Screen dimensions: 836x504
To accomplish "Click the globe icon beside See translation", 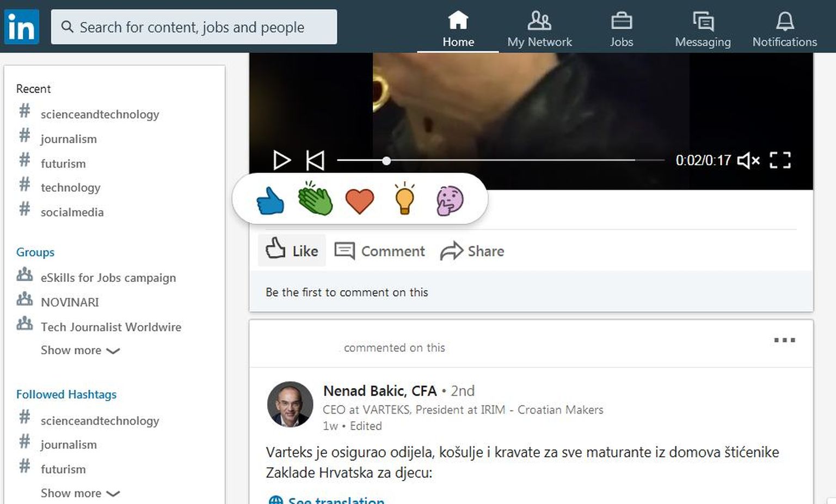I will (x=276, y=501).
